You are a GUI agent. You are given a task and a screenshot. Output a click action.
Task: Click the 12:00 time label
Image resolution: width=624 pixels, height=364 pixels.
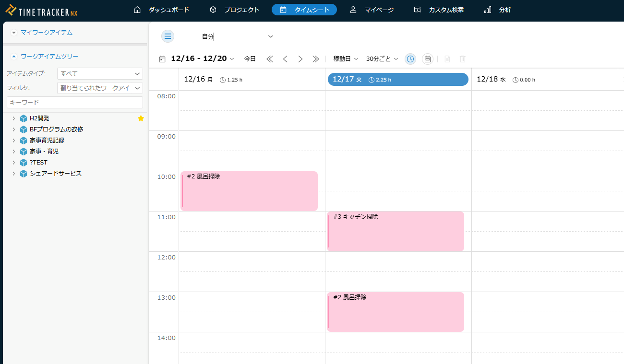click(167, 257)
